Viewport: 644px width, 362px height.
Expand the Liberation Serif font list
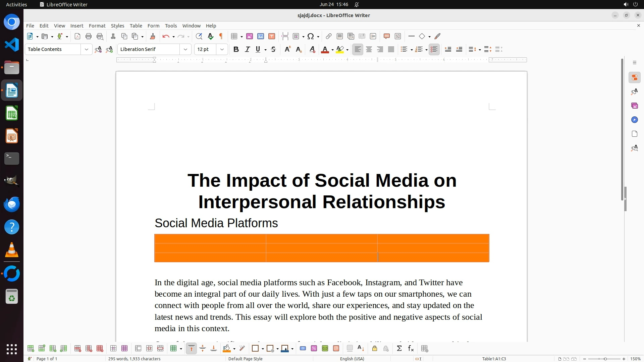point(185,49)
